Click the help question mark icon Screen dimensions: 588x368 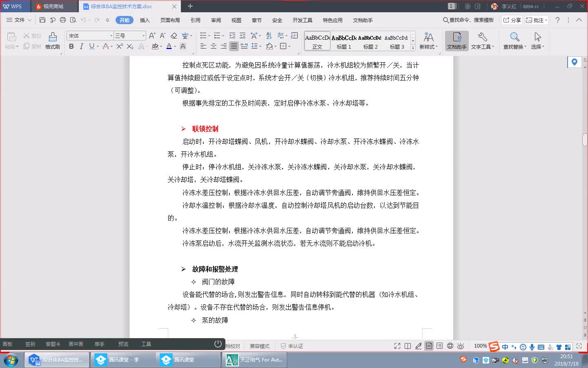(x=557, y=20)
